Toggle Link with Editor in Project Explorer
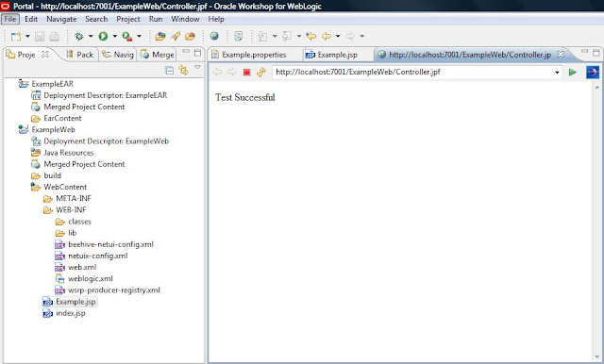This screenshot has width=604, height=364. point(183,71)
